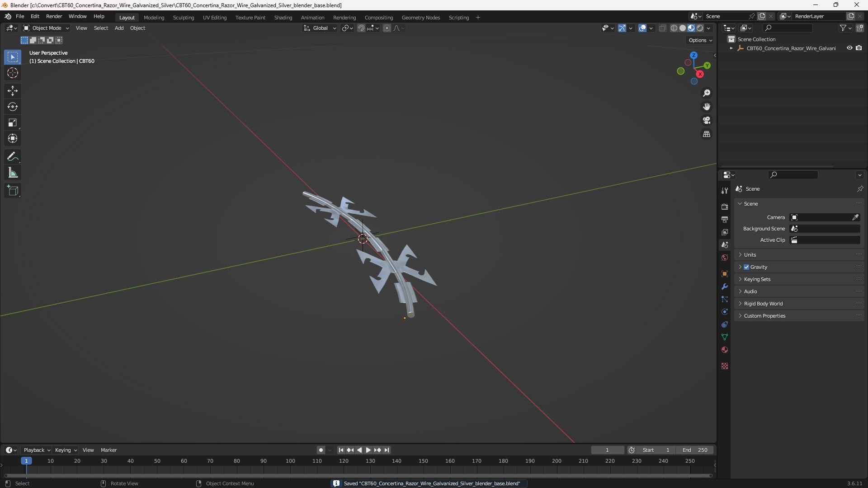The width and height of the screenshot is (868, 488).
Task: Toggle camera view icon
Action: (x=707, y=120)
